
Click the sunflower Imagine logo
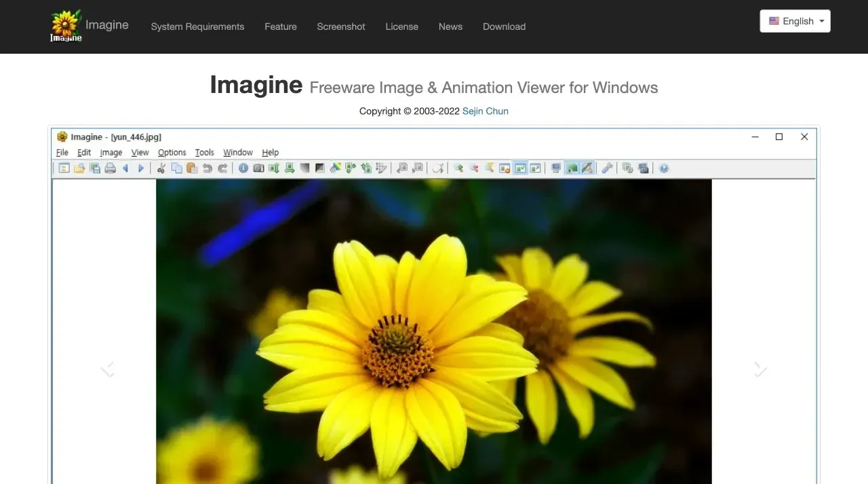point(66,26)
